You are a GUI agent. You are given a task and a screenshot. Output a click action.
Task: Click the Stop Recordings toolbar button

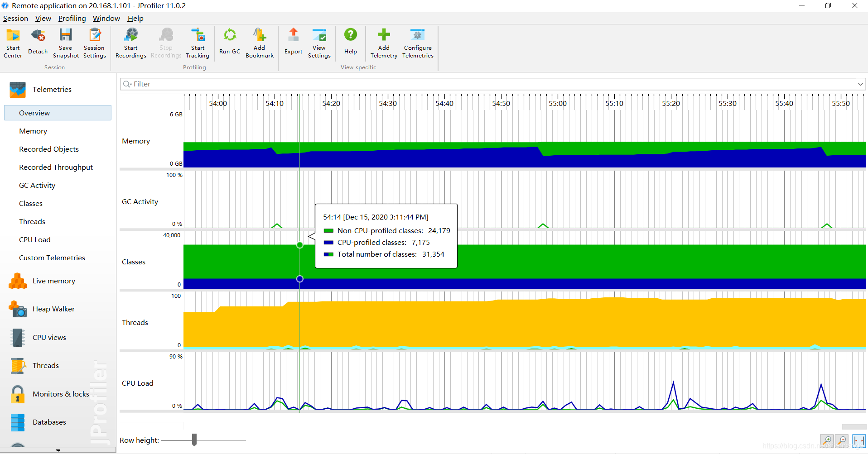click(166, 43)
